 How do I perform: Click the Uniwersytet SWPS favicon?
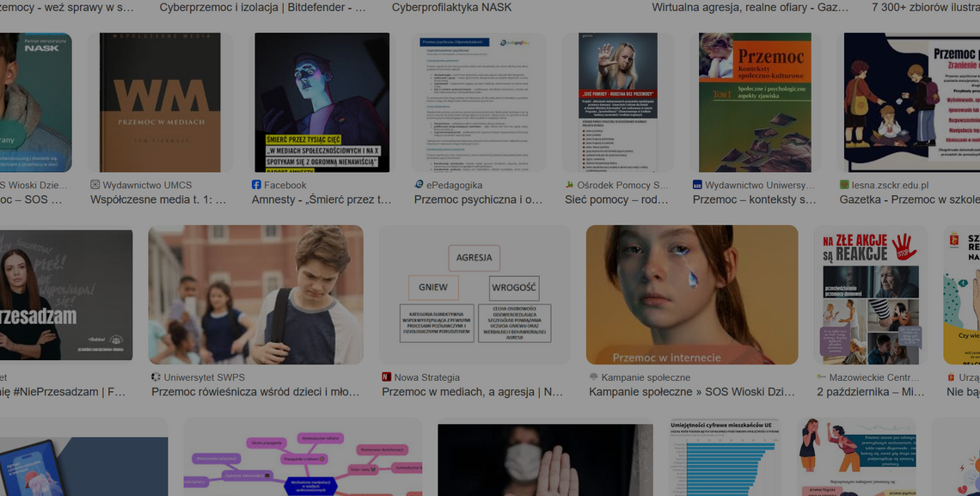(156, 377)
